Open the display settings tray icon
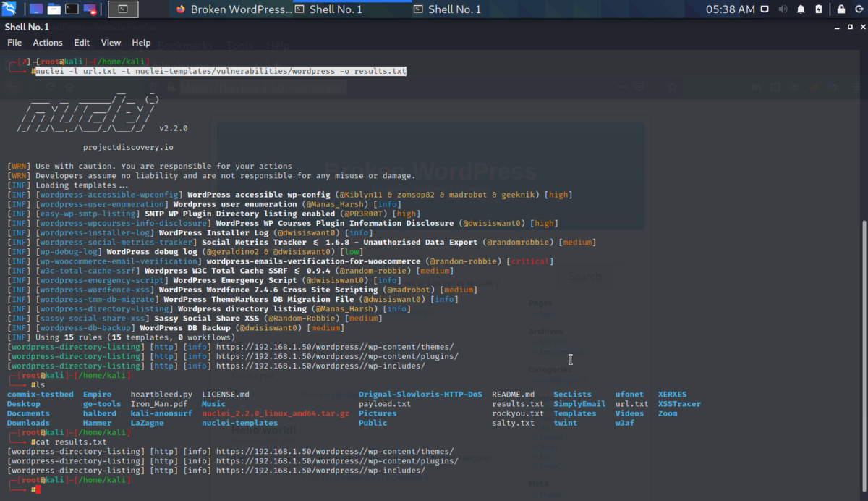868x501 pixels. (x=765, y=9)
